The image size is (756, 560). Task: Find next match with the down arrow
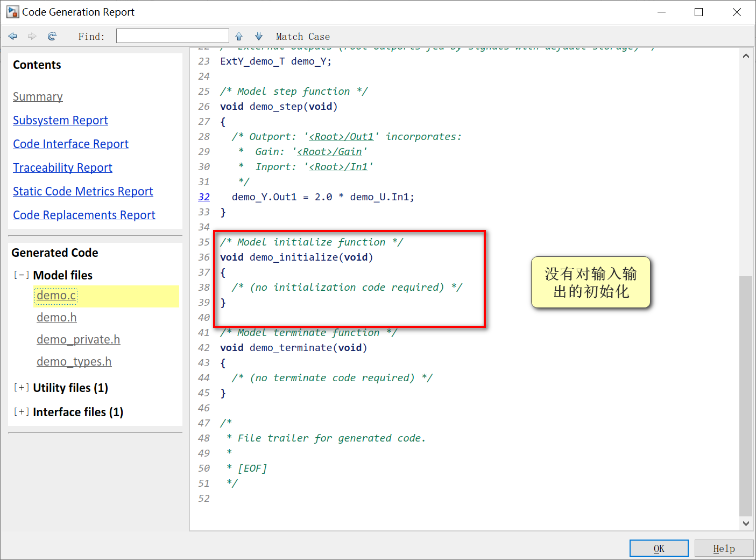259,36
